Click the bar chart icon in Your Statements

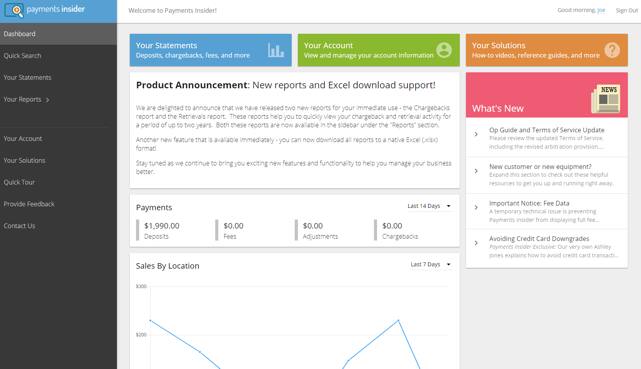click(x=276, y=50)
